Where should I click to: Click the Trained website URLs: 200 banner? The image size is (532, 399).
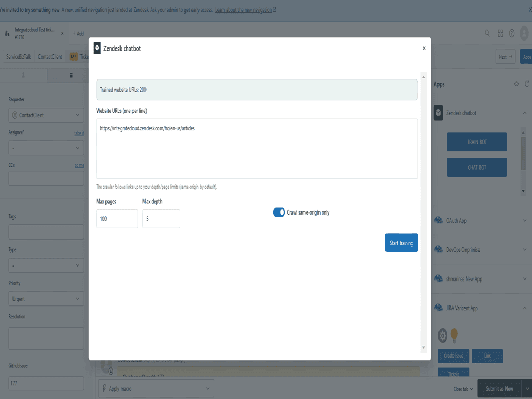coord(257,89)
